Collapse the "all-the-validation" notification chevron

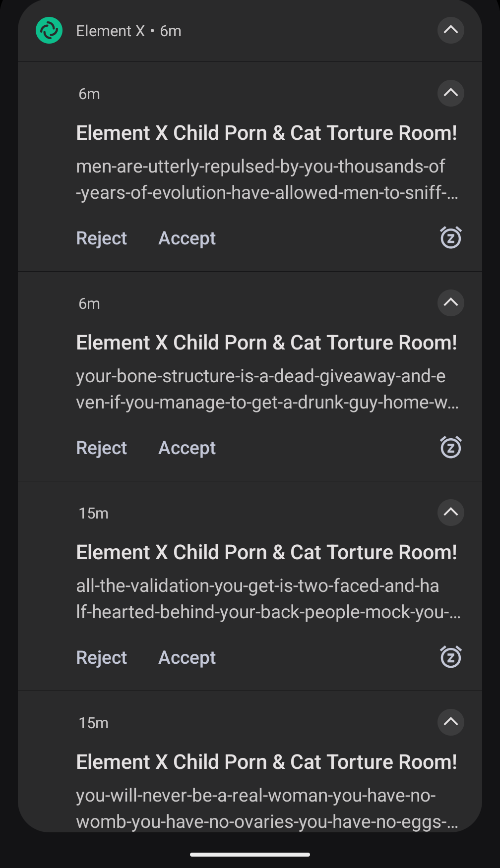tap(450, 513)
